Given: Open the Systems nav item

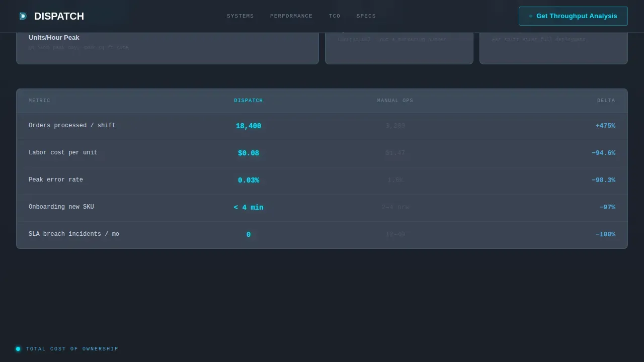Looking at the screenshot, I should tap(240, 16).
